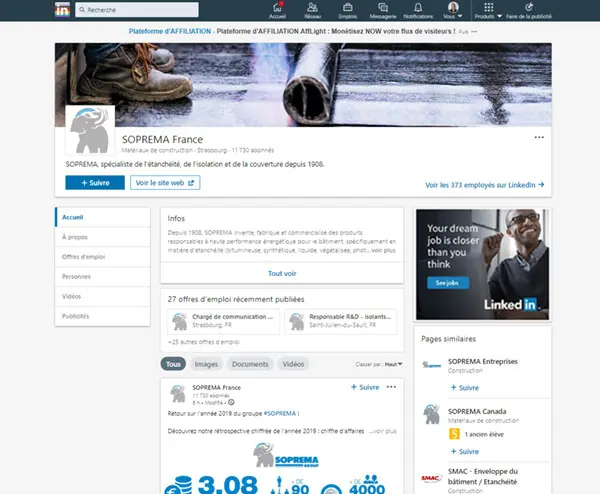The height and width of the screenshot is (494, 600).
Task: Click Faire de la publicité icon
Action: click(x=529, y=10)
